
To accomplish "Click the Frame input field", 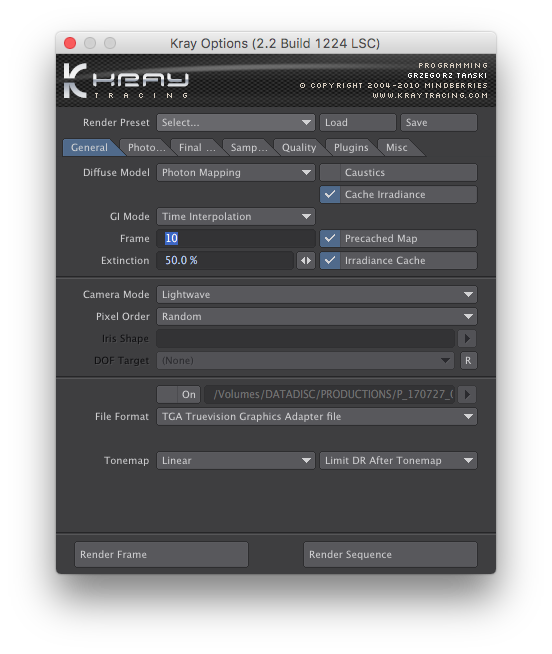I will [x=236, y=239].
